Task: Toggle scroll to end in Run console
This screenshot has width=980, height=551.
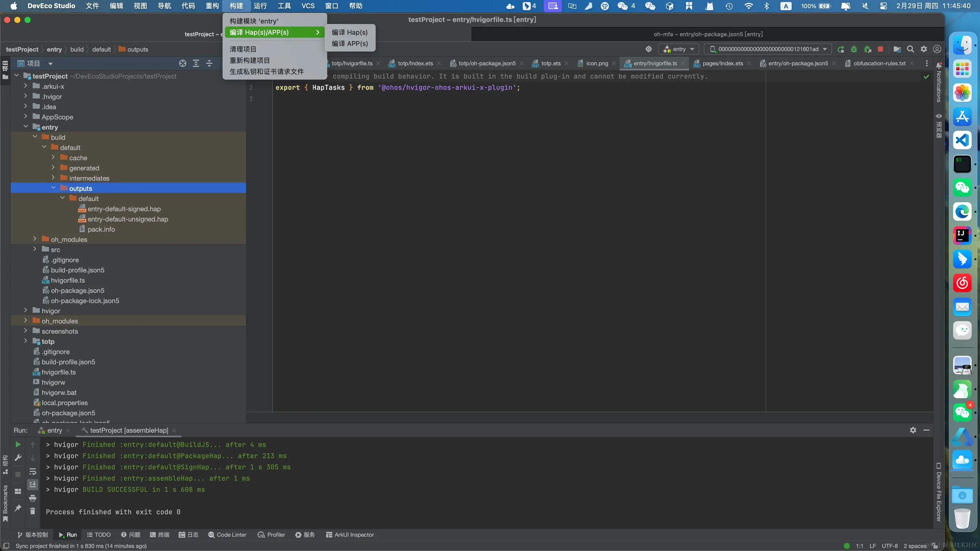Action: click(x=33, y=485)
